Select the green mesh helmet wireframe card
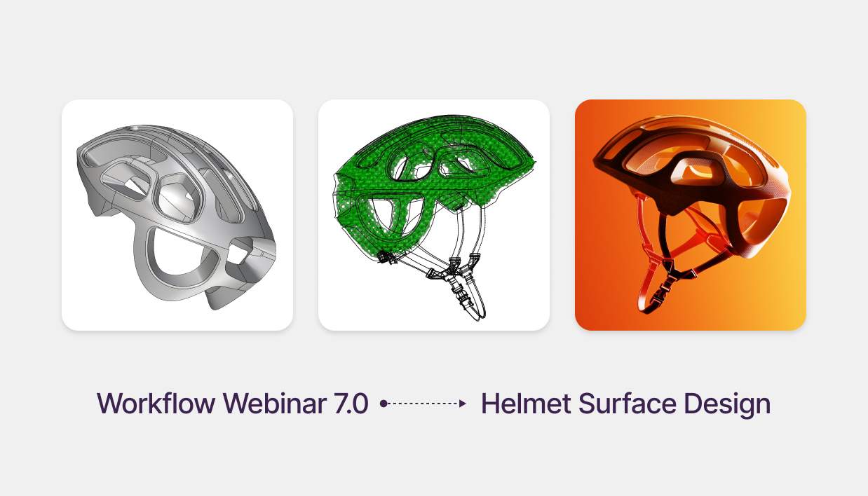 434,215
